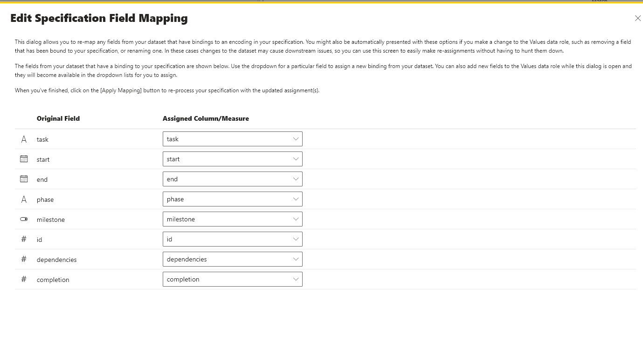643x364 pixels.
Task: Click the calendar icon next to start
Action: [23, 158]
